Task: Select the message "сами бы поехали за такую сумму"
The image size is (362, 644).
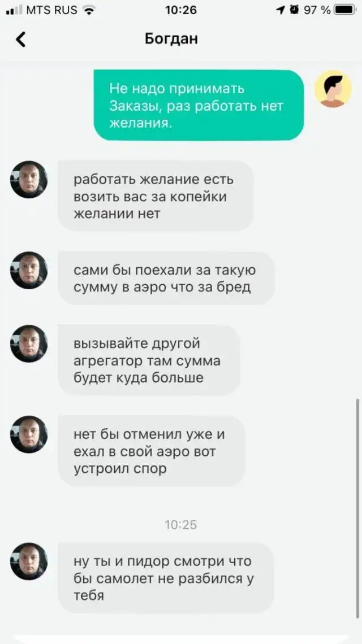Action: click(x=166, y=278)
